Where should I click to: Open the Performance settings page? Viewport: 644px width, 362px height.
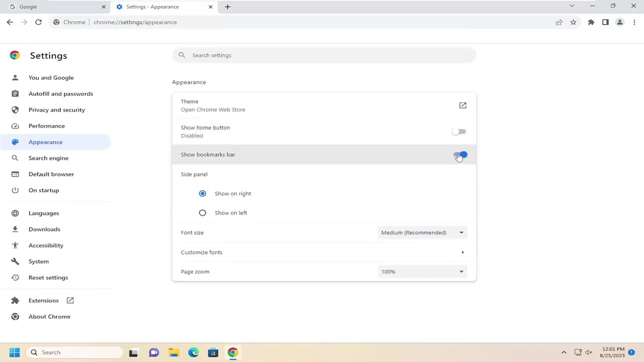pyautogui.click(x=46, y=126)
